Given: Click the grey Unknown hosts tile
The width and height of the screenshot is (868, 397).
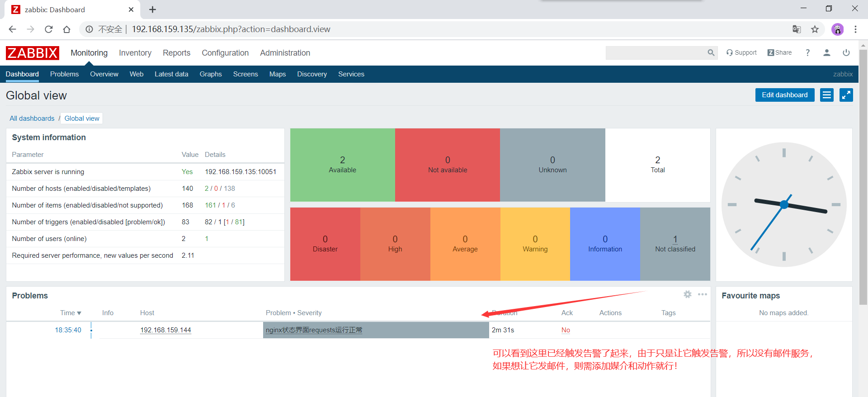Looking at the screenshot, I should [x=552, y=165].
